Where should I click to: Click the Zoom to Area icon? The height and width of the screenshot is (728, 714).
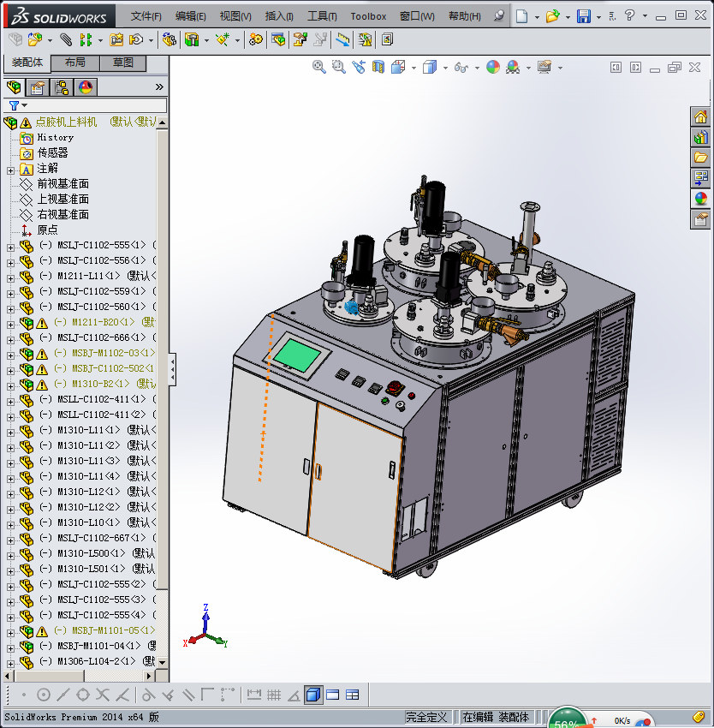tap(339, 68)
